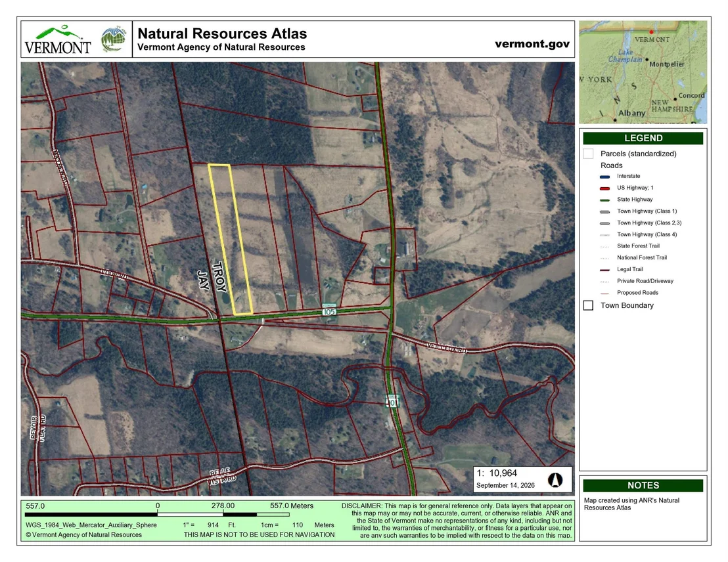Click the Natural Resources Atlas title
This screenshot has width=728, height=562.
click(x=222, y=33)
